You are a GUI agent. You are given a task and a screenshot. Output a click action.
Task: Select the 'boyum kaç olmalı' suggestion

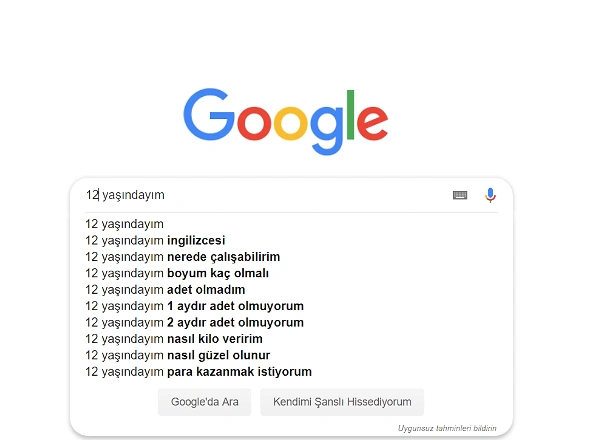click(177, 273)
